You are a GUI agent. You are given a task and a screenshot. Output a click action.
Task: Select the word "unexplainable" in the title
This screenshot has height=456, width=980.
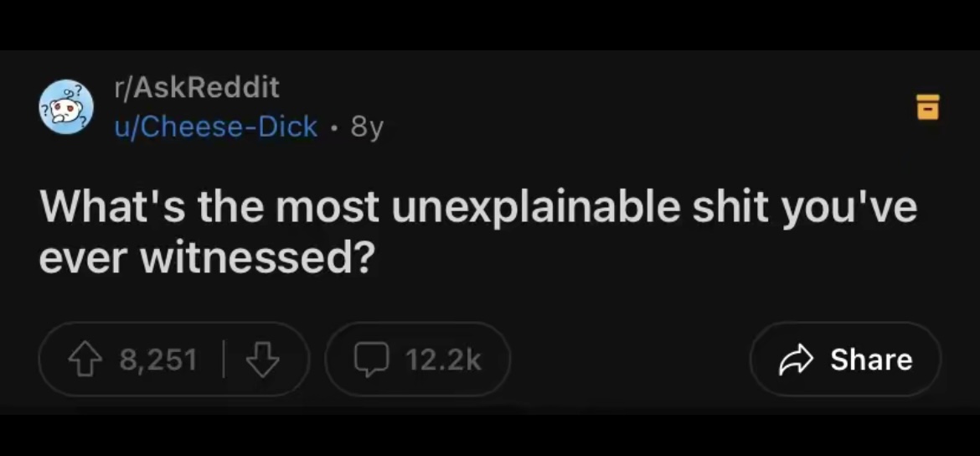pos(537,208)
